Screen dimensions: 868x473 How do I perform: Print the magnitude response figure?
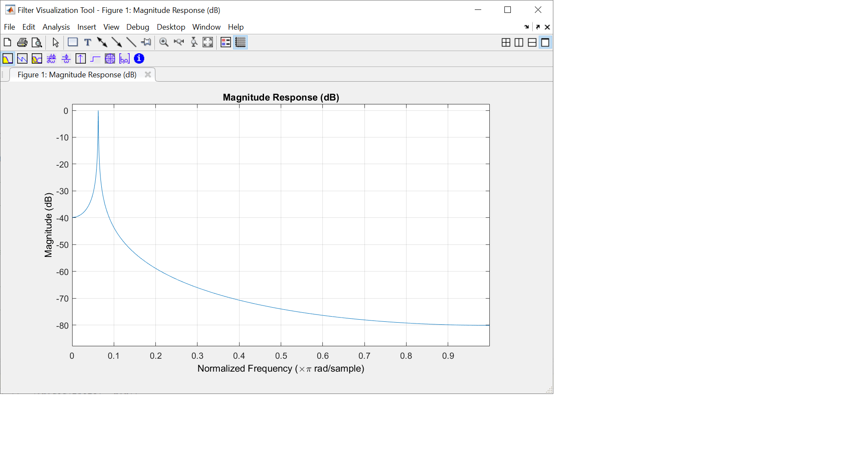(x=22, y=42)
